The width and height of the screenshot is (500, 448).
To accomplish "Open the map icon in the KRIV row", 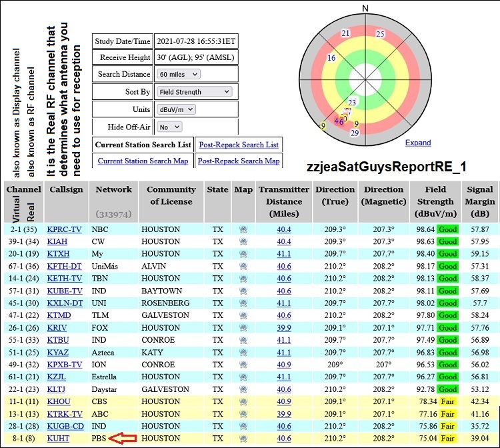I will click(243, 328).
